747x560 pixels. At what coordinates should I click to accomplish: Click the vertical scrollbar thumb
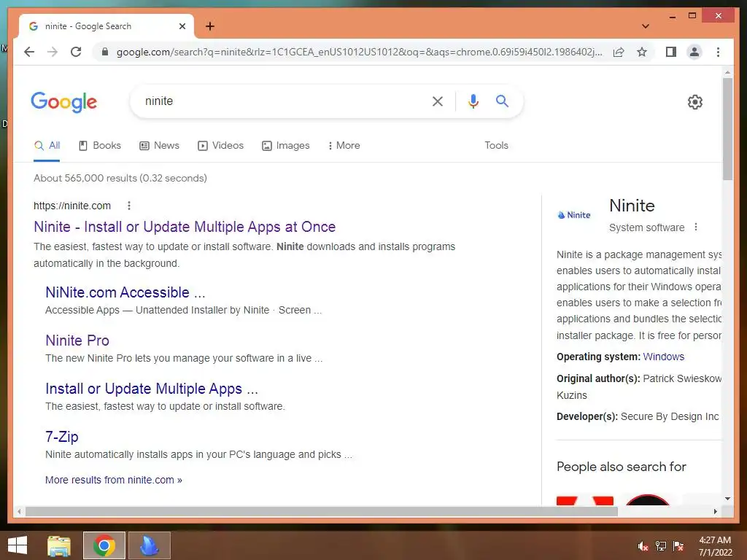point(727,129)
